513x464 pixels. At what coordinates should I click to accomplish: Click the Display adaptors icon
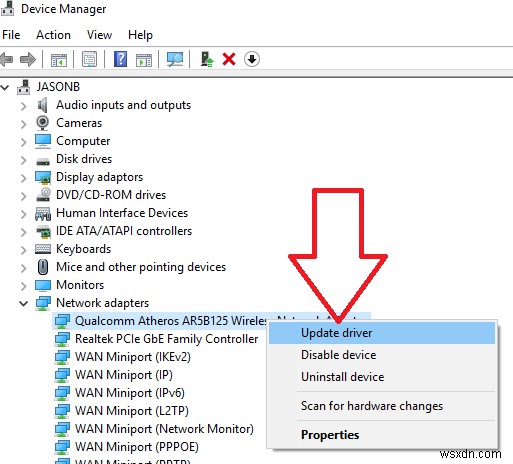click(x=43, y=177)
